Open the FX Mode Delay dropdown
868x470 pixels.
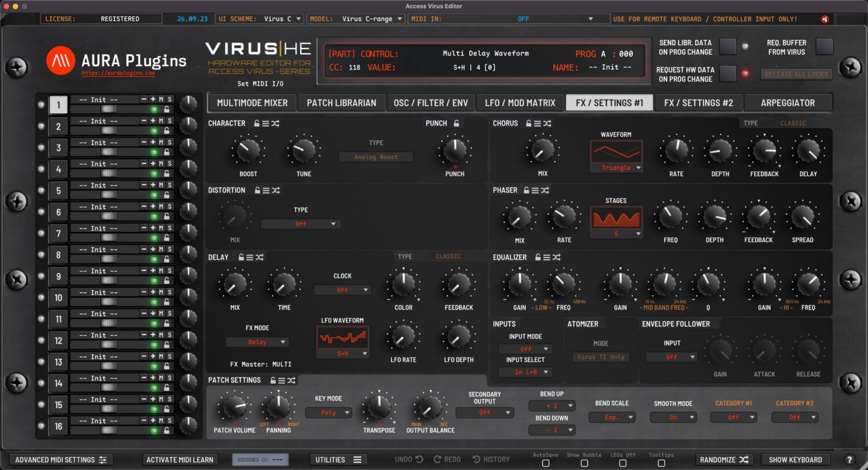click(258, 342)
